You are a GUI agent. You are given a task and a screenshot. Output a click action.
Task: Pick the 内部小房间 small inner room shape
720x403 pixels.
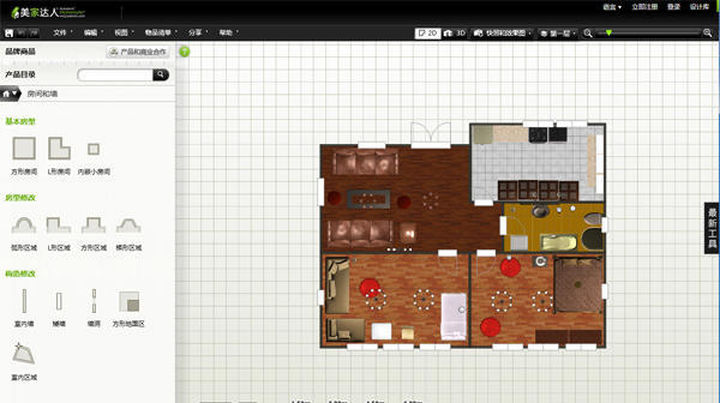93,150
